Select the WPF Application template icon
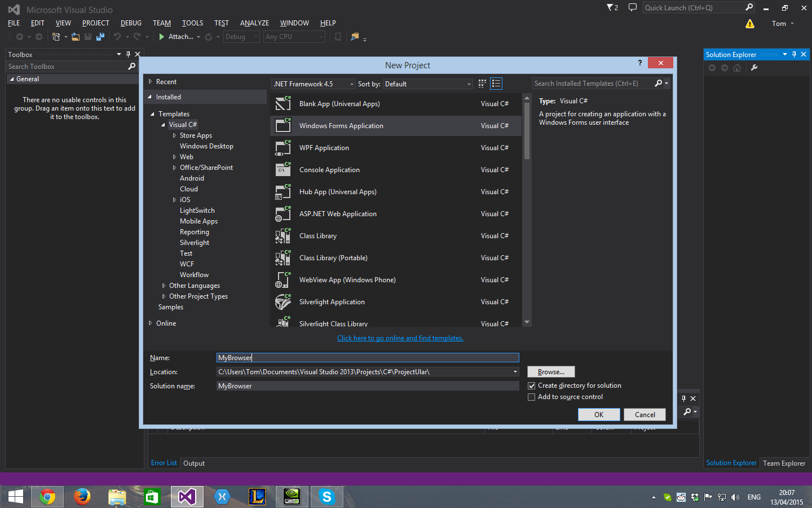Image resolution: width=812 pixels, height=508 pixels. pyautogui.click(x=283, y=148)
